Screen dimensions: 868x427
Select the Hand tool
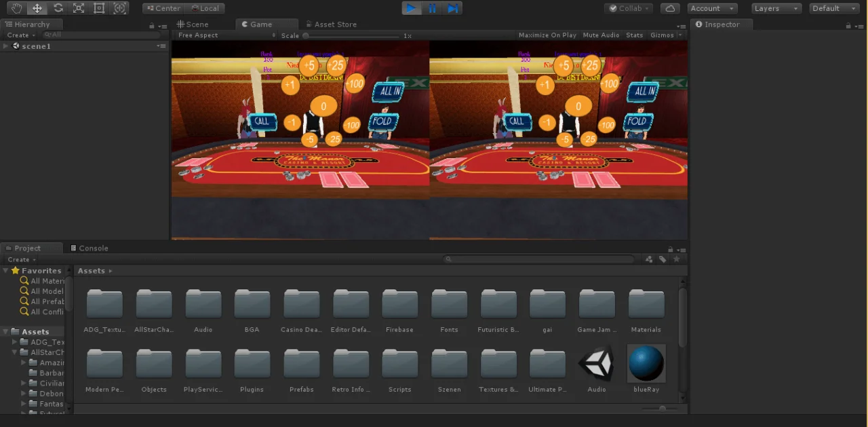point(16,8)
